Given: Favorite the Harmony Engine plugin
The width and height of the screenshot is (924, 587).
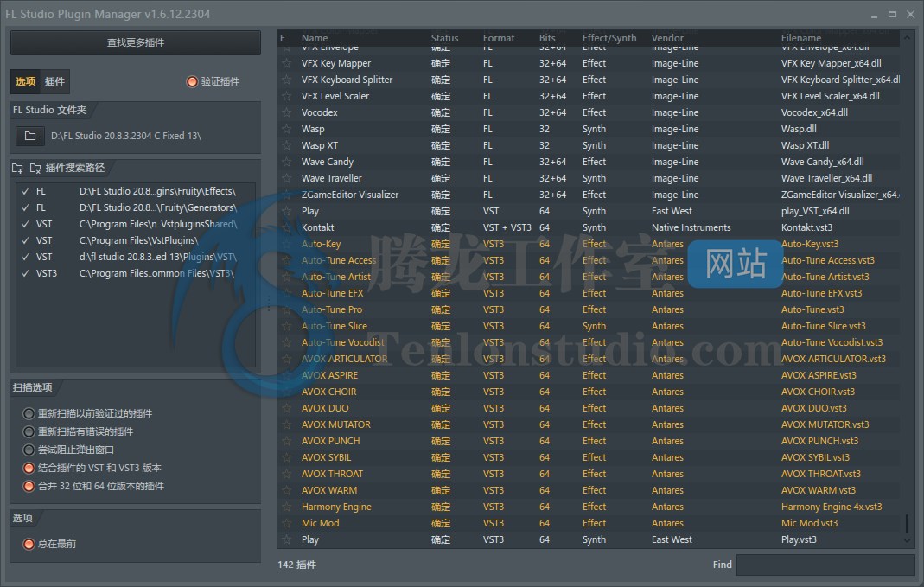Looking at the screenshot, I should coord(286,507).
